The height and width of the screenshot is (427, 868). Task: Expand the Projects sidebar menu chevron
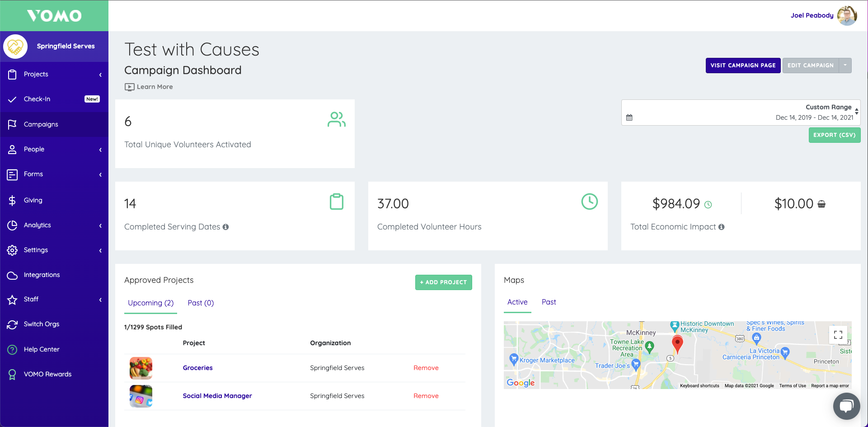tap(100, 75)
